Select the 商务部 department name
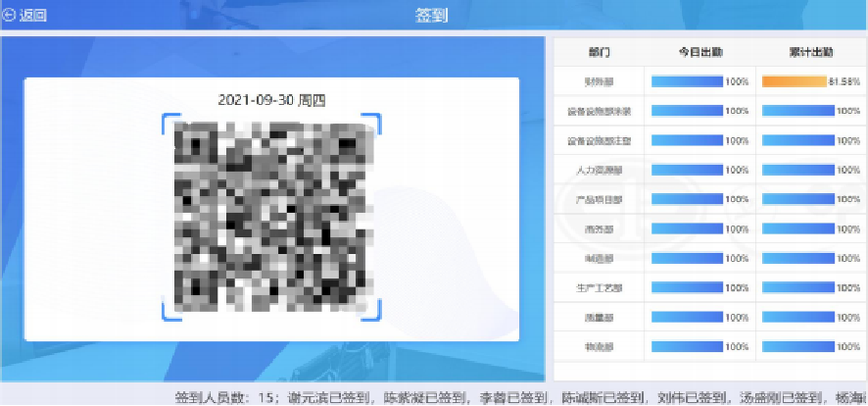This screenshot has width=868, height=406. click(x=599, y=229)
